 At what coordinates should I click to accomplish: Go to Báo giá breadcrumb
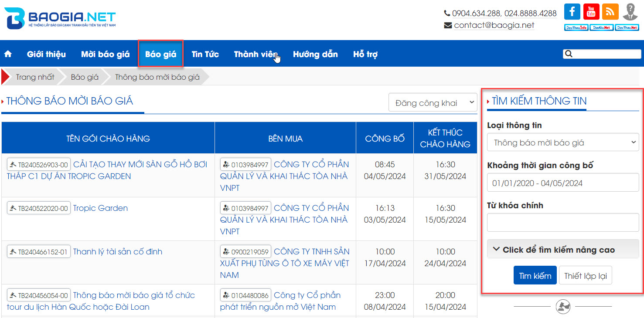(x=85, y=77)
